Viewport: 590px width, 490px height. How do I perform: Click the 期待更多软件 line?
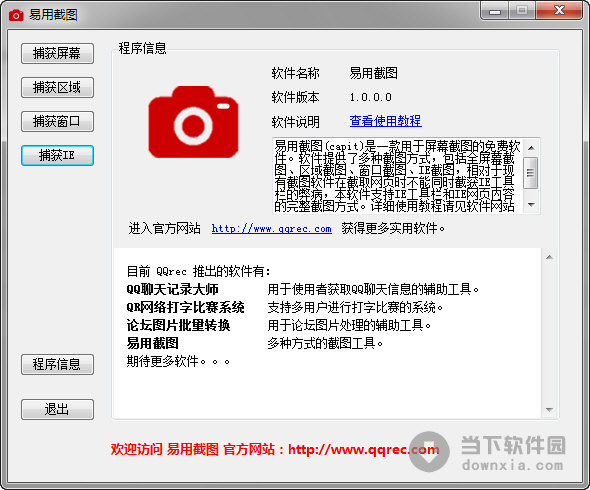point(178,361)
